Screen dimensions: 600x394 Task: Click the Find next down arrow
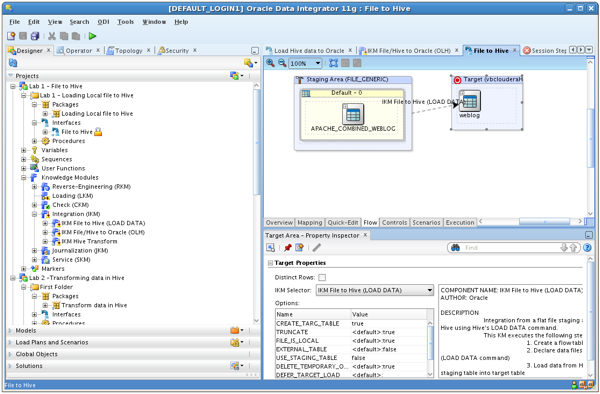click(x=564, y=248)
